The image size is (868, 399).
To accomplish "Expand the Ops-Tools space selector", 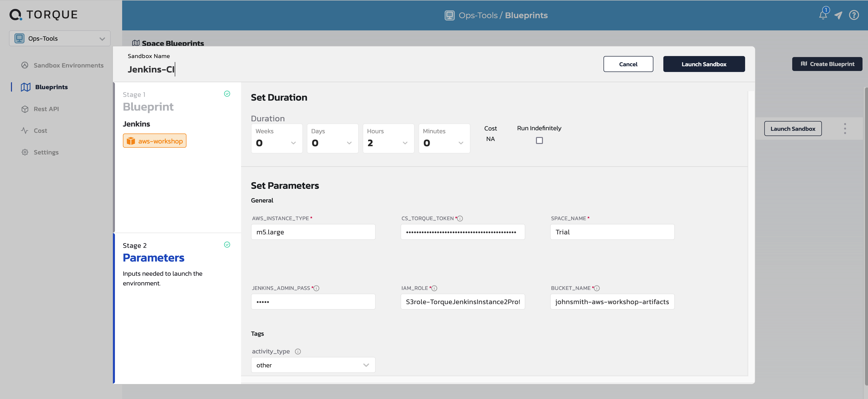I will 60,38.
